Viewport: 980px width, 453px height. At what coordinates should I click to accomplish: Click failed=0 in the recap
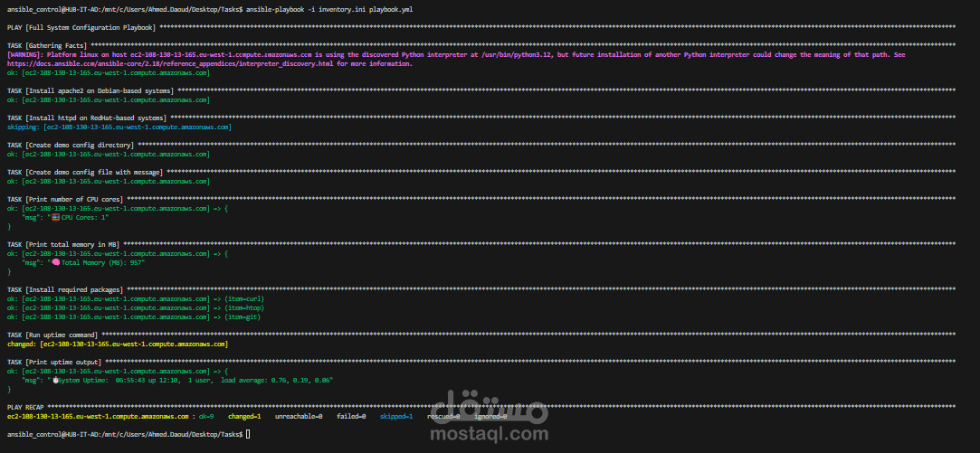coord(351,416)
